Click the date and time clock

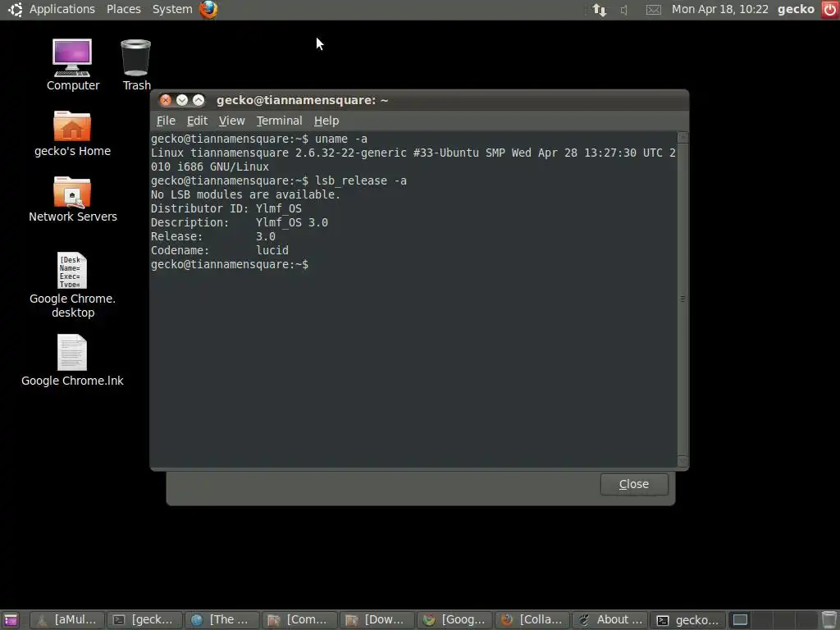coord(719,9)
